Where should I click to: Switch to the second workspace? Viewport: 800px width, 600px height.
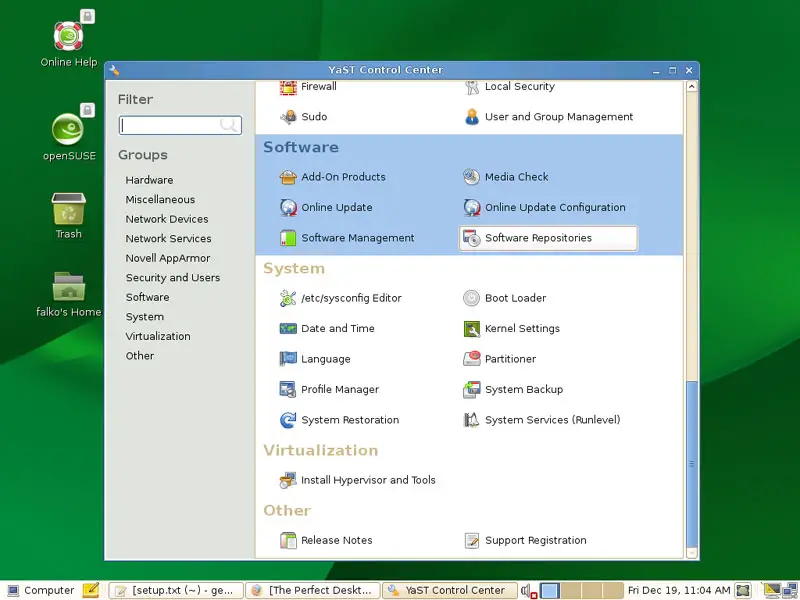click(572, 590)
